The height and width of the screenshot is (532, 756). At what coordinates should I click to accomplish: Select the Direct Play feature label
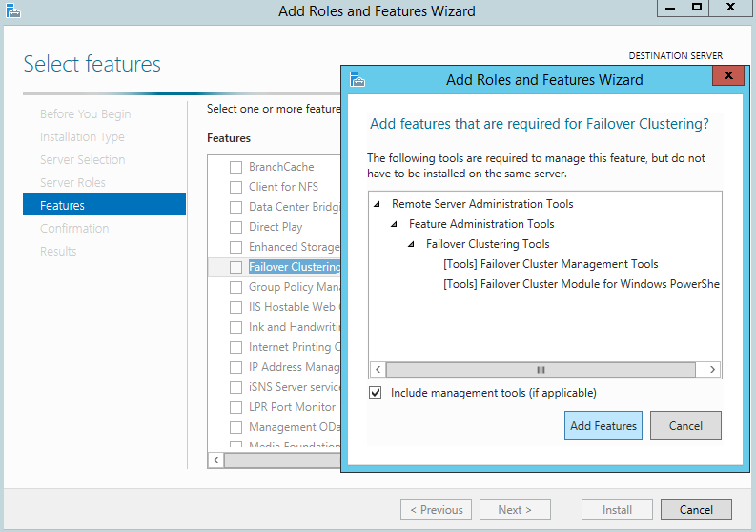(x=276, y=227)
